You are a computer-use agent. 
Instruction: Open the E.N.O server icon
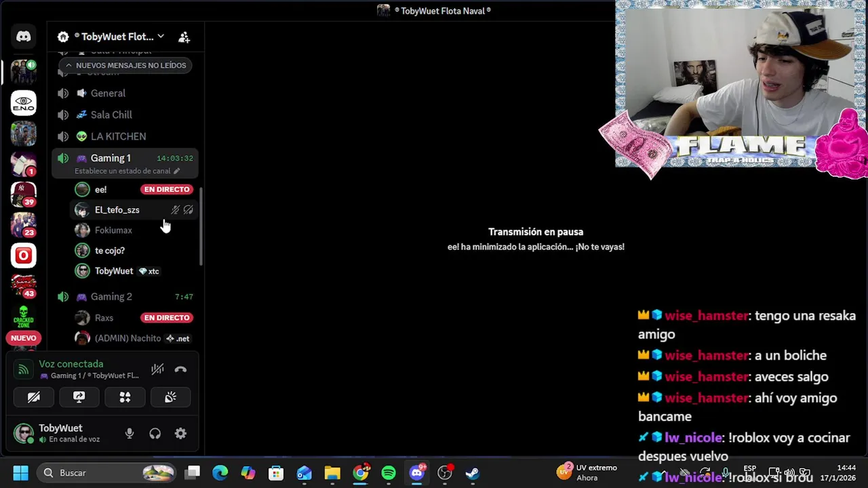tap(24, 103)
